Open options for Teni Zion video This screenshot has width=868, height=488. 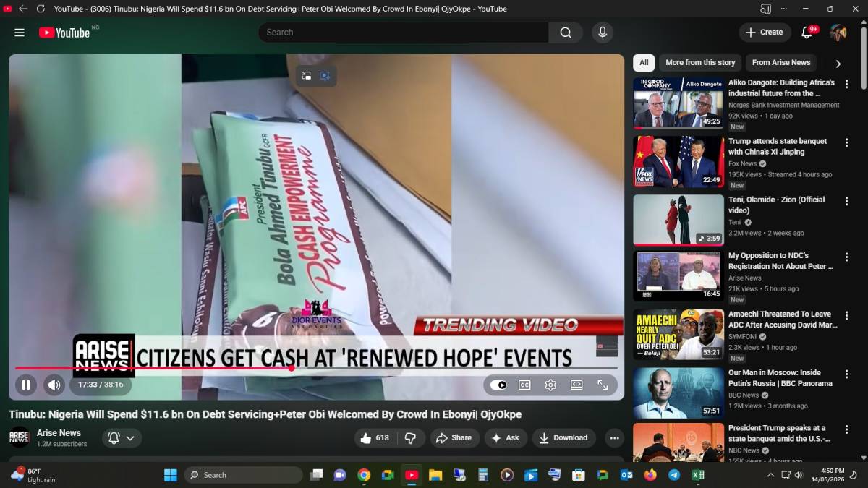pos(846,201)
